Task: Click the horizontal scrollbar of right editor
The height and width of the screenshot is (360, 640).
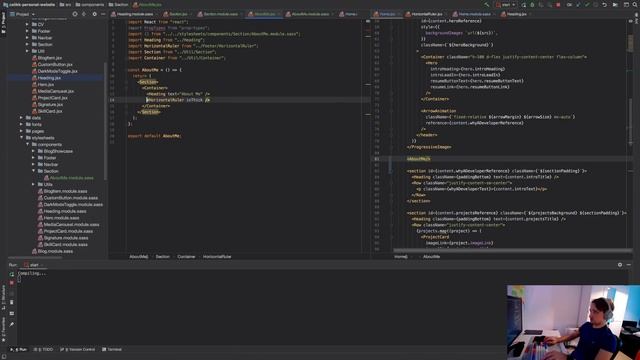Action: click(x=513, y=251)
